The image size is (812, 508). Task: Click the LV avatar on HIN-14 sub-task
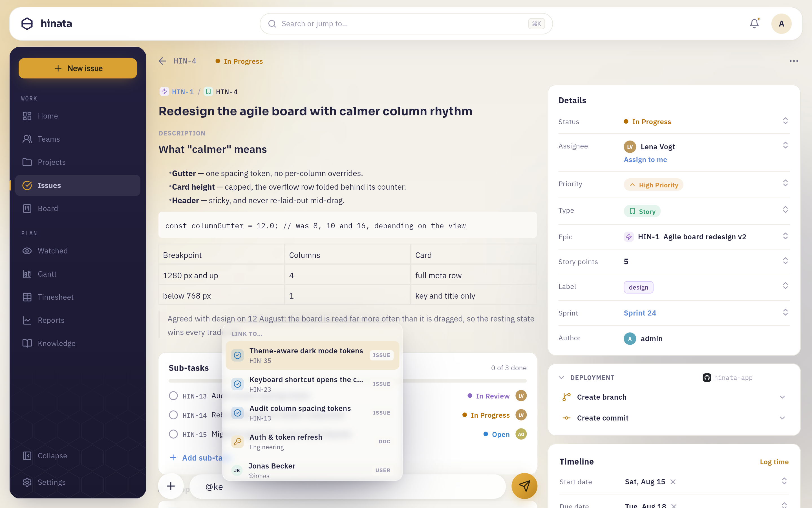[521, 415]
